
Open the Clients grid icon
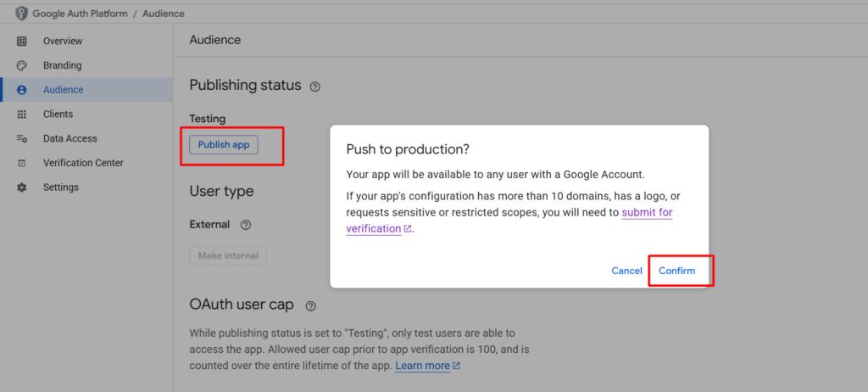click(x=21, y=115)
